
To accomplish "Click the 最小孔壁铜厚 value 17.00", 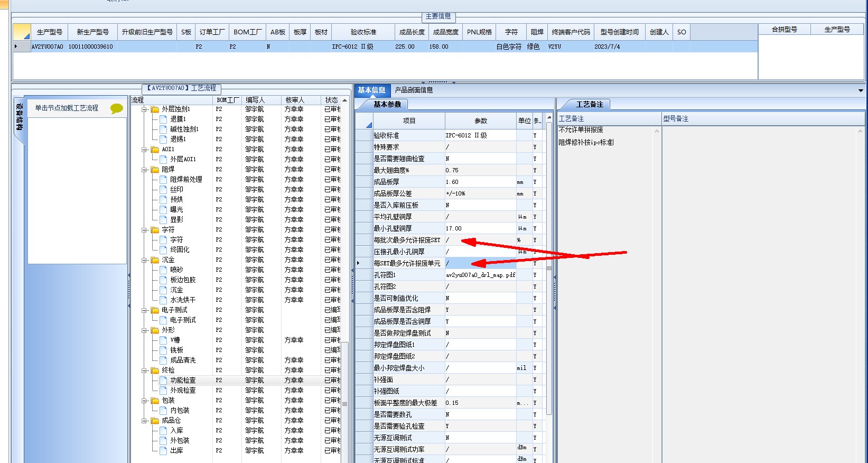I will [480, 228].
